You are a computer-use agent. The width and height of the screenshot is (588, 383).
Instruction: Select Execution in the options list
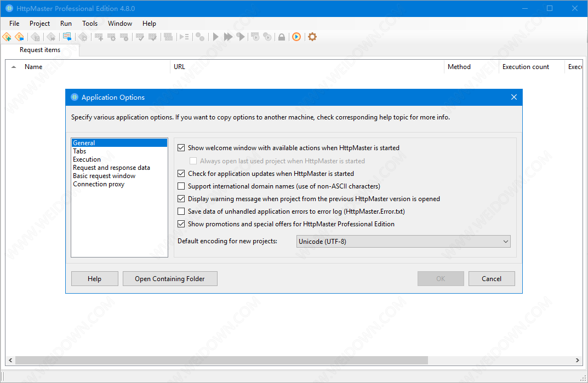[119, 159]
